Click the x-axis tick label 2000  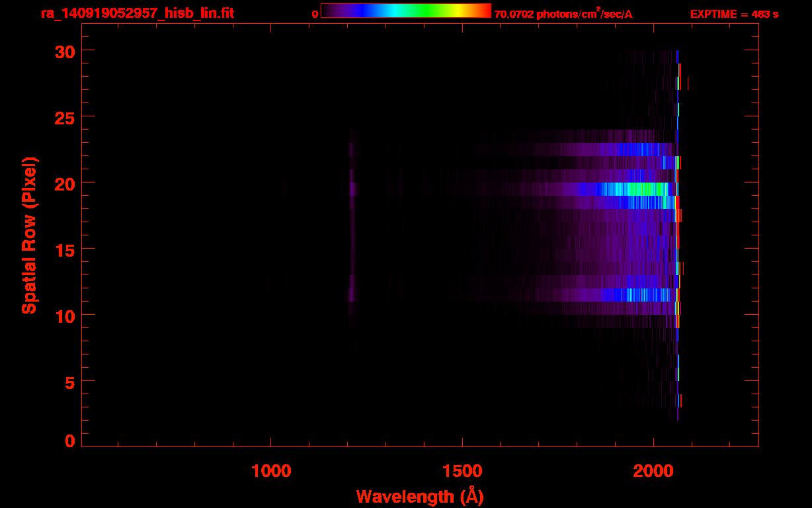(x=653, y=470)
